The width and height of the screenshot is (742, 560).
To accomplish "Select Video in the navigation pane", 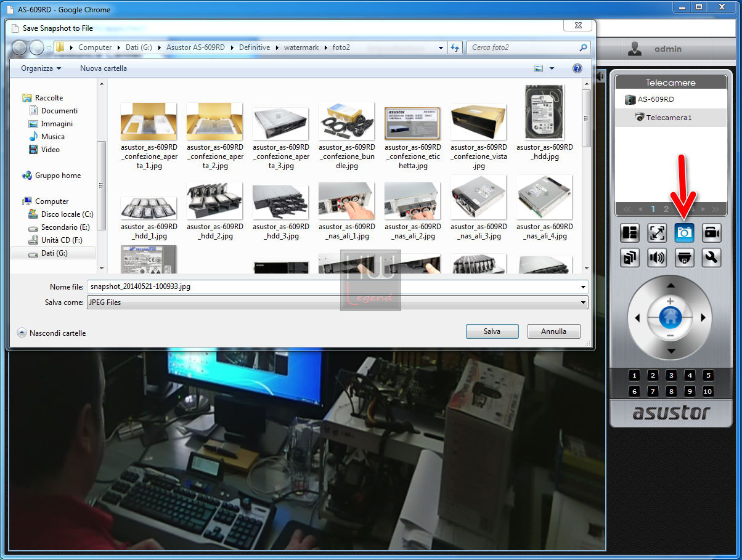I will coord(50,150).
